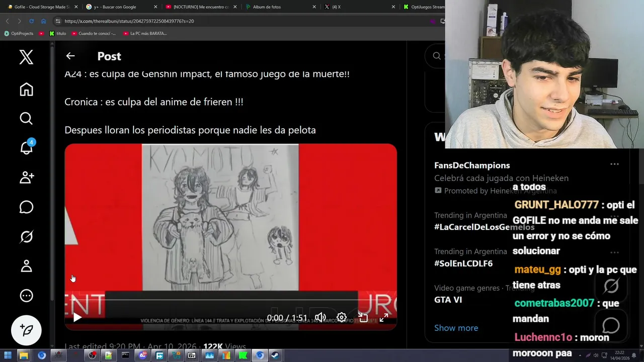Open Steam from the taskbar
644x362 pixels.
[x=276, y=355]
